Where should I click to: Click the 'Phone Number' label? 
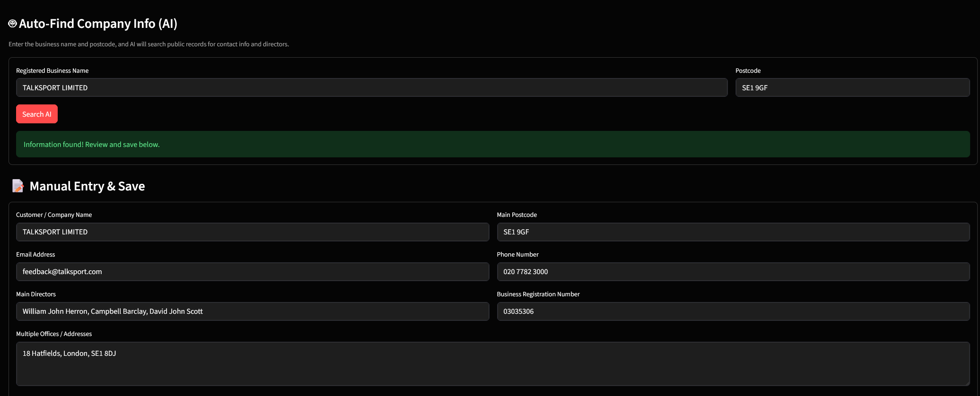point(518,254)
